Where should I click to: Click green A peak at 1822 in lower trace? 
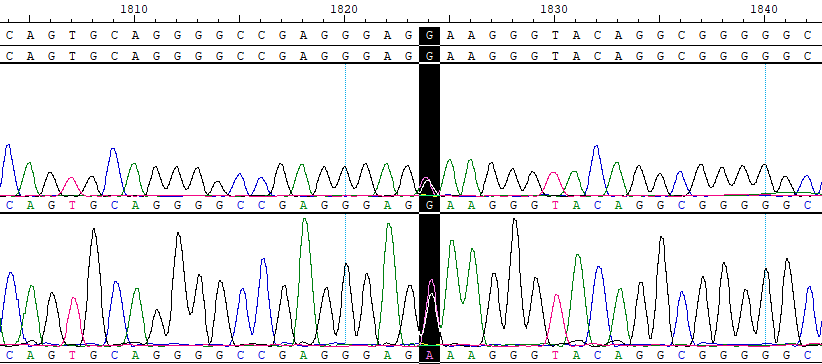[x=388, y=283]
